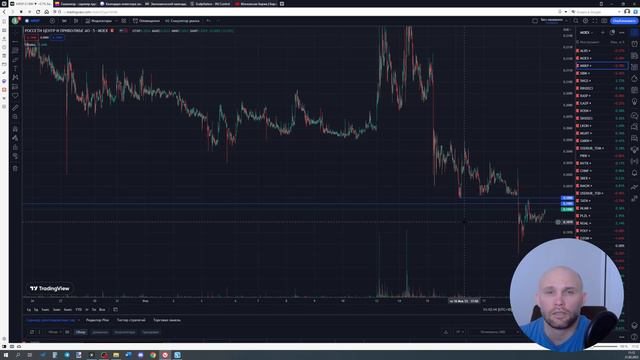Select the YTD time range button
Screen dimensions: 640x360
(78, 310)
